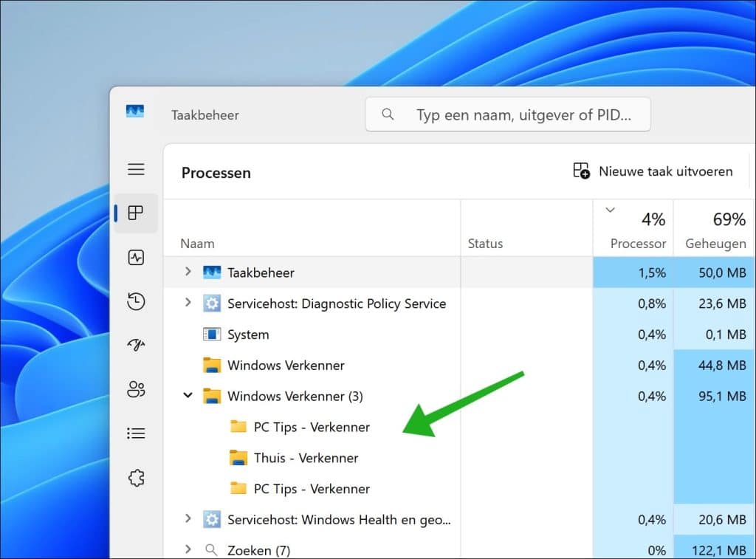Click the Taakbeheer app icon in title bar

[x=135, y=112]
